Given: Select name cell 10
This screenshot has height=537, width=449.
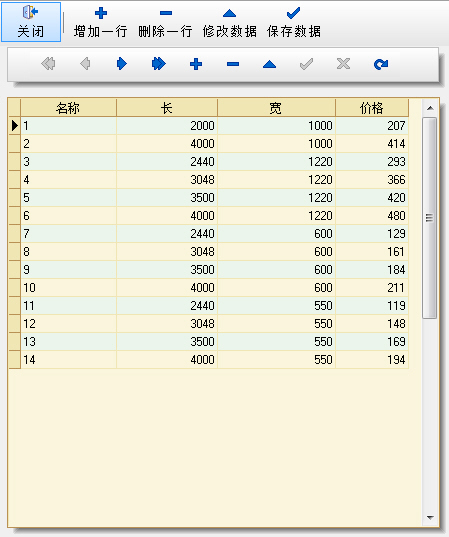Looking at the screenshot, I should point(68,288).
